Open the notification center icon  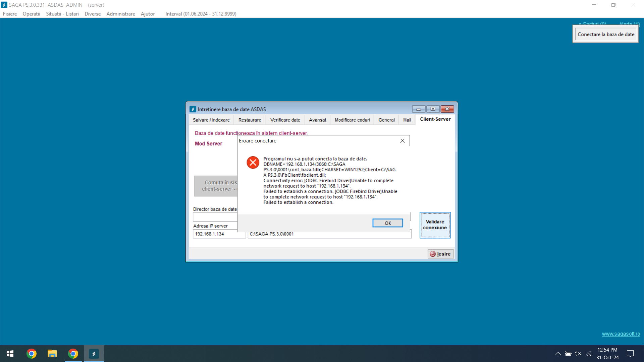[x=630, y=354]
